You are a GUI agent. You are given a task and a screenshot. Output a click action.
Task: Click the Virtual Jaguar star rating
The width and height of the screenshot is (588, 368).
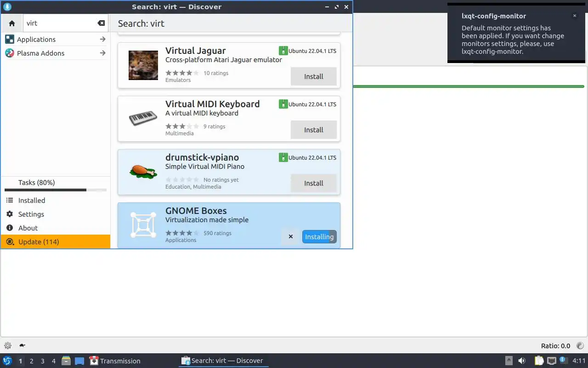click(x=182, y=73)
